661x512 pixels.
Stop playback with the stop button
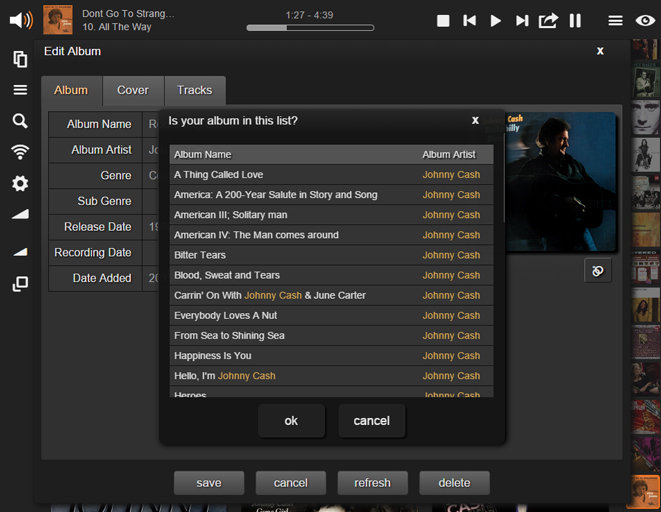pyautogui.click(x=443, y=21)
